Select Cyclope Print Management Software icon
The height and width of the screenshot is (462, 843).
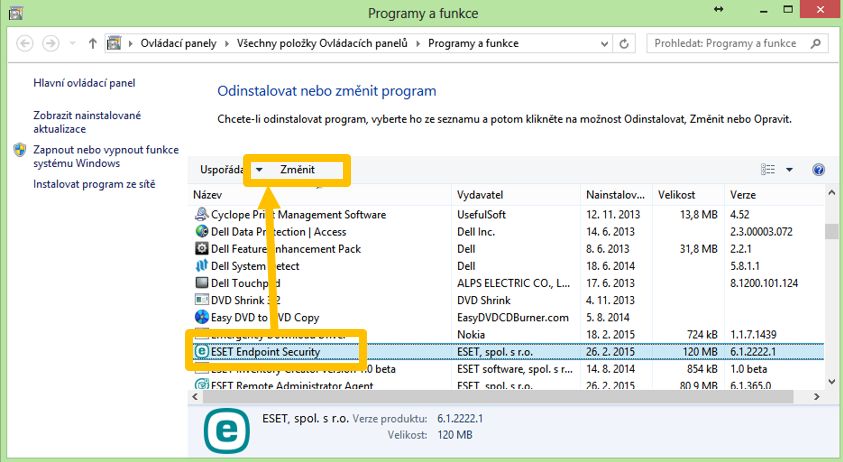click(x=202, y=214)
